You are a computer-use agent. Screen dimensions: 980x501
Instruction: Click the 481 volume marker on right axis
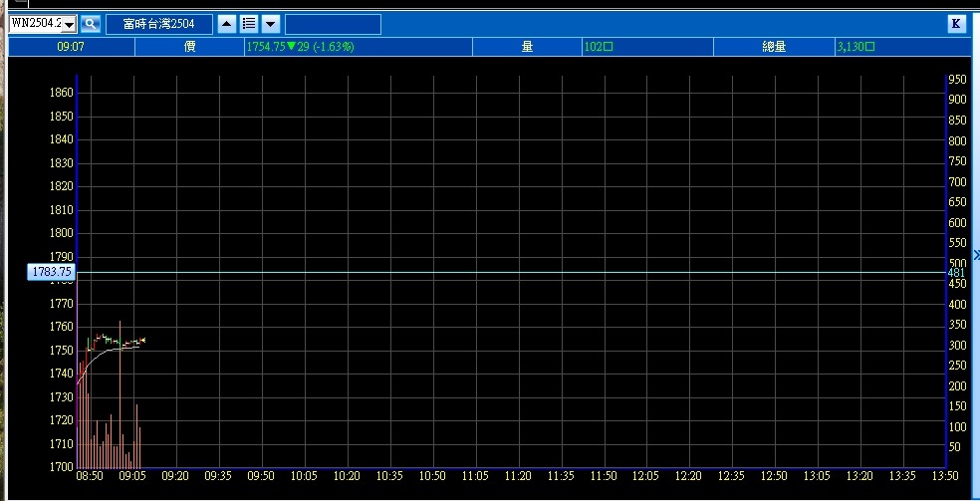(955, 272)
